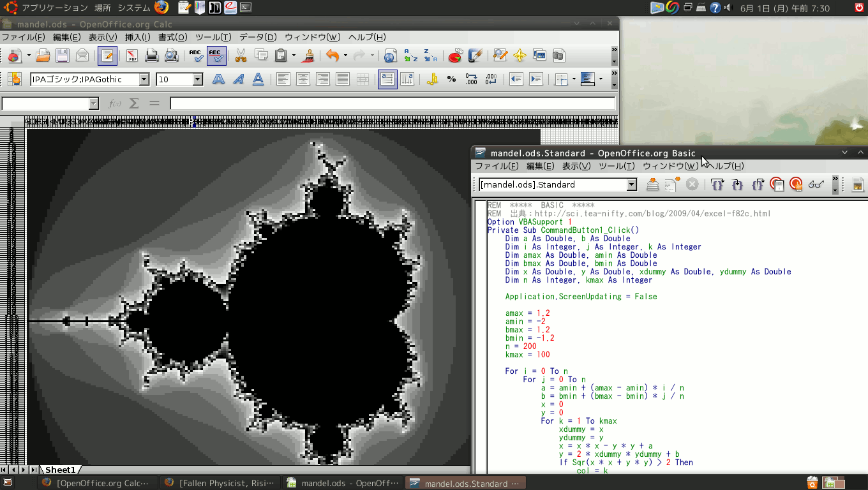Expand the [mandel.ods].Standard library dropdown

pyautogui.click(x=631, y=185)
